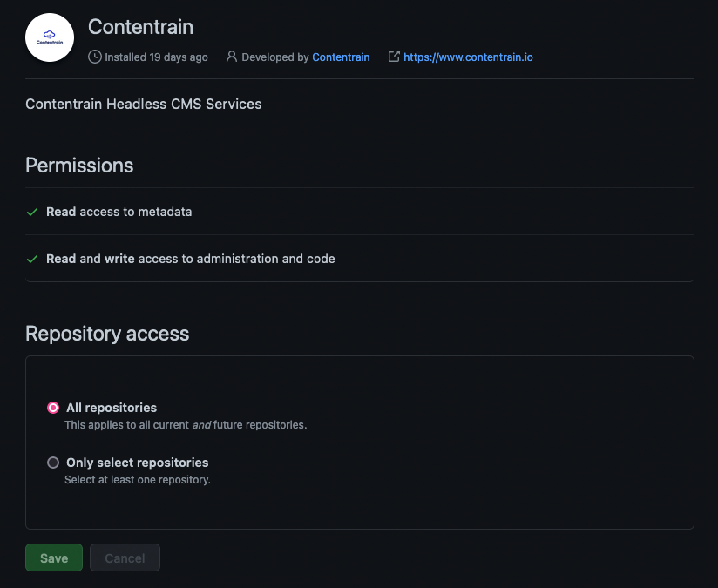Open the Contentrain developer profile link
Viewport: 718px width, 588px height.
tap(341, 57)
